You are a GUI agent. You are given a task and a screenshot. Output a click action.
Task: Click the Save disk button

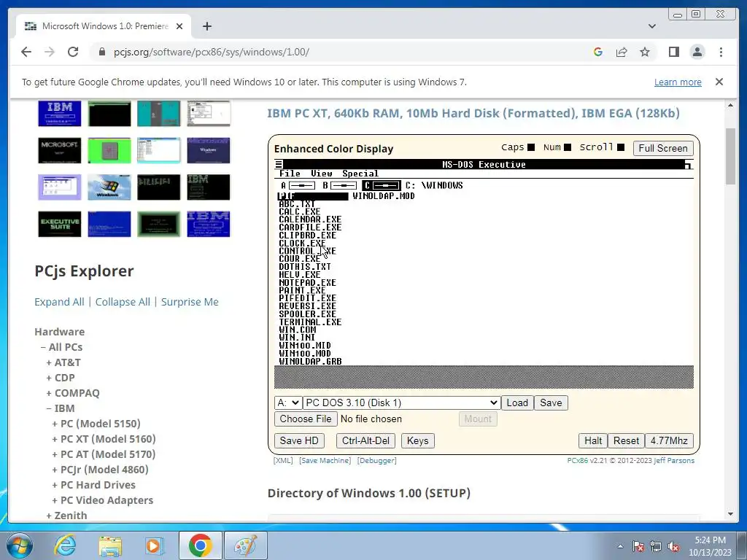click(551, 402)
